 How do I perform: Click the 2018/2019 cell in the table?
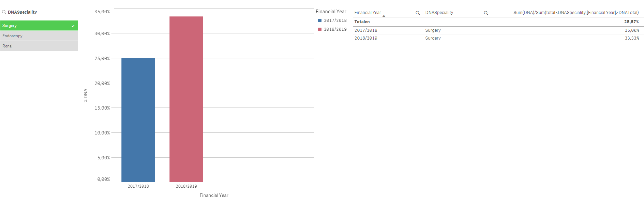(366, 38)
